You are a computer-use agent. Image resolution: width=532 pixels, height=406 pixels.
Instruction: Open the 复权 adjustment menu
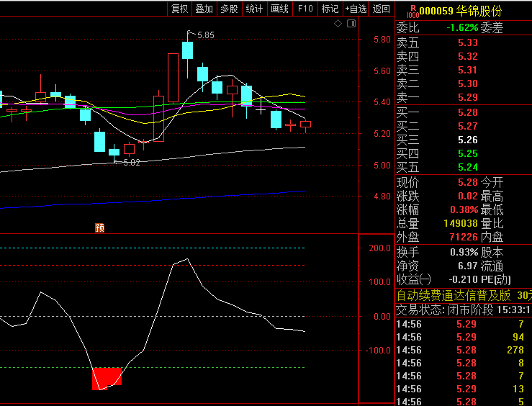click(179, 9)
